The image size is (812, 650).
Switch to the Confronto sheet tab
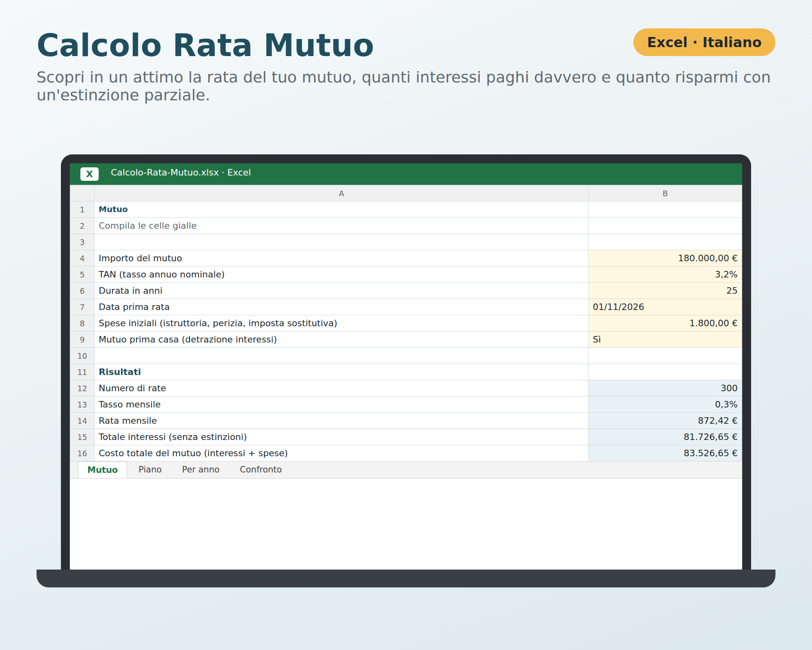coord(261,470)
